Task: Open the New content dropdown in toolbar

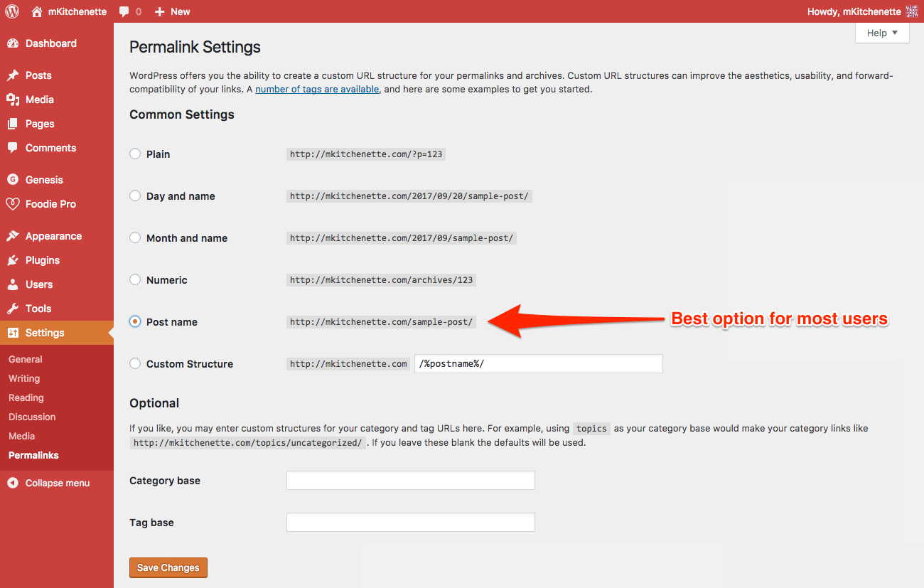Action: tap(173, 11)
